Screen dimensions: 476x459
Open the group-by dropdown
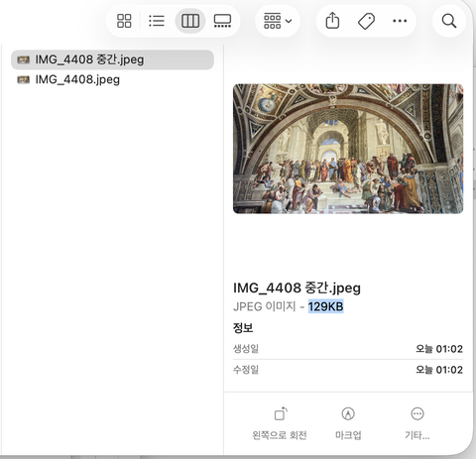tap(278, 21)
